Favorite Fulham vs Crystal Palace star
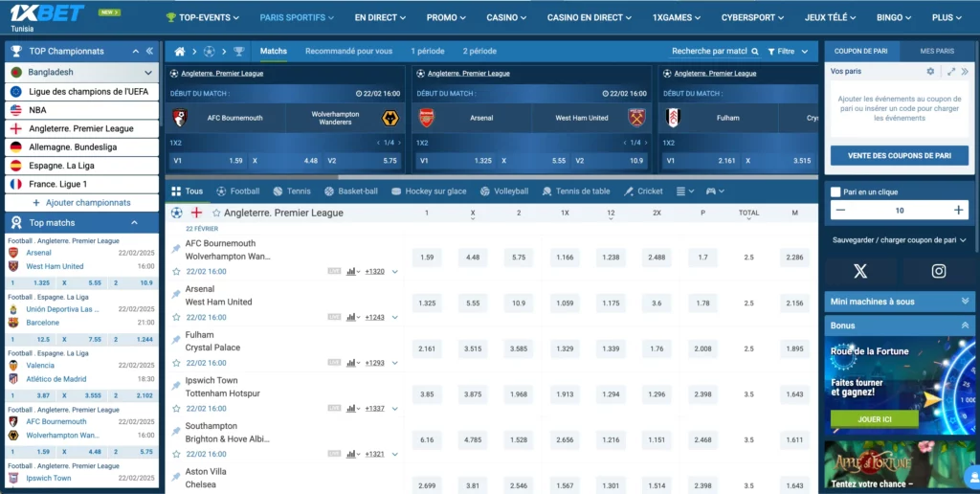The height and width of the screenshot is (494, 980). point(176,363)
